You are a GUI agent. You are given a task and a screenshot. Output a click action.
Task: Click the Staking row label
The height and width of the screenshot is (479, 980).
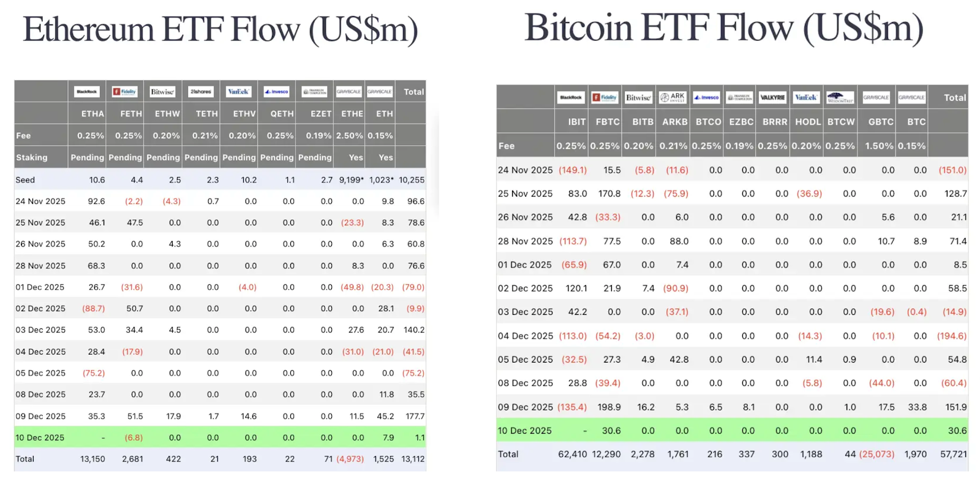click(32, 157)
